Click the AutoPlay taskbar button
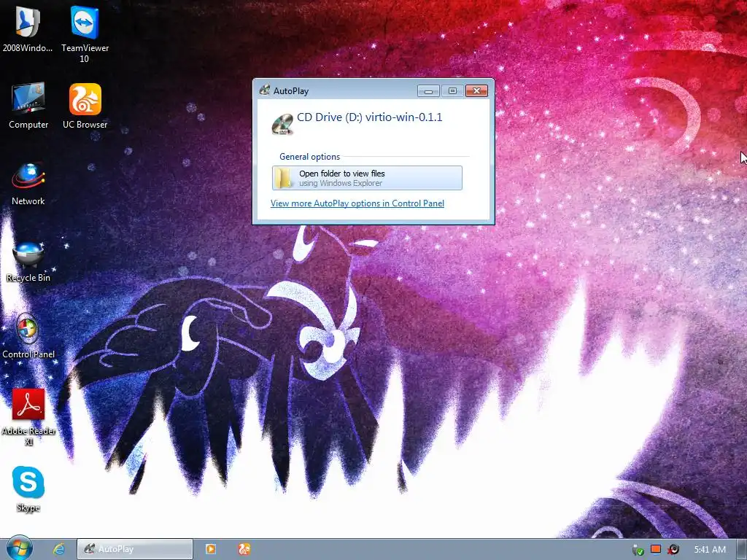The width and height of the screenshot is (747, 560). tap(135, 549)
